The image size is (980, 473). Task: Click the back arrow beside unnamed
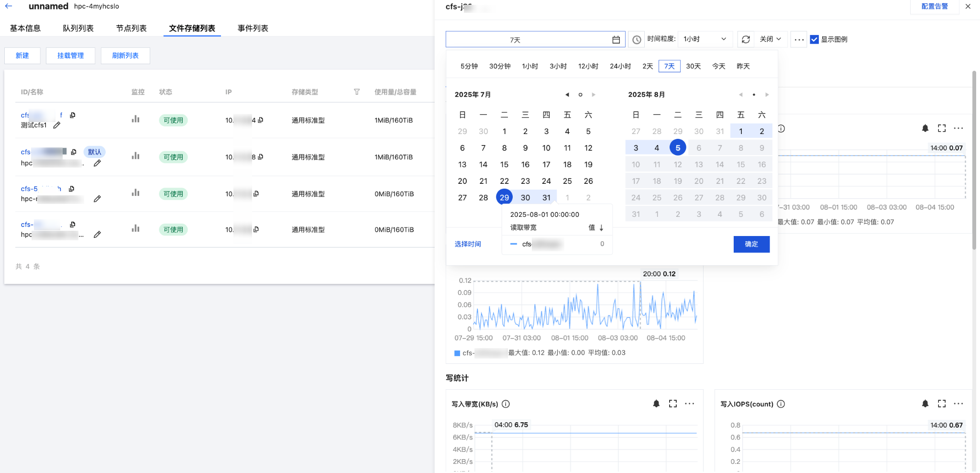pos(9,6)
